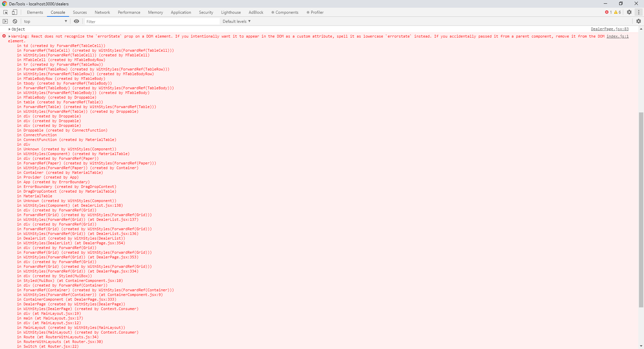Switch to the Console tab
The width and height of the screenshot is (644, 349).
(x=58, y=12)
